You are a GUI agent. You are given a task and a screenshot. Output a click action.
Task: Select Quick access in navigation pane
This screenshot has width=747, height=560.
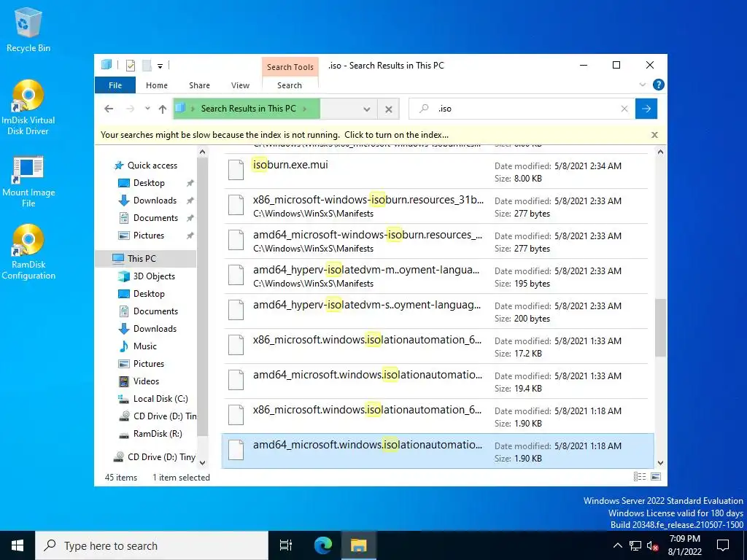pos(152,166)
